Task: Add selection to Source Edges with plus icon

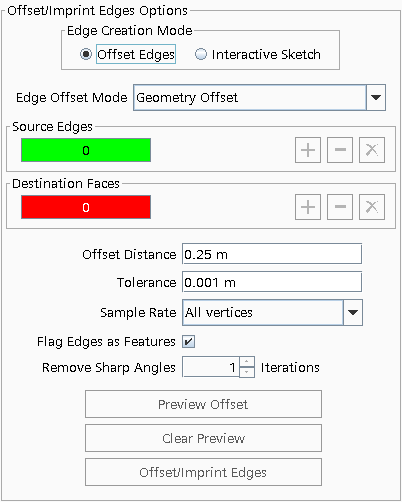Action: (308, 150)
